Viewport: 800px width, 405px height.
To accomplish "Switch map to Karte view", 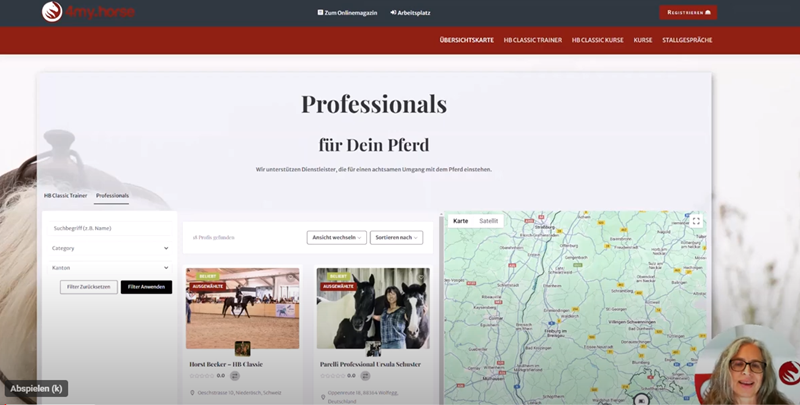I will (x=460, y=221).
